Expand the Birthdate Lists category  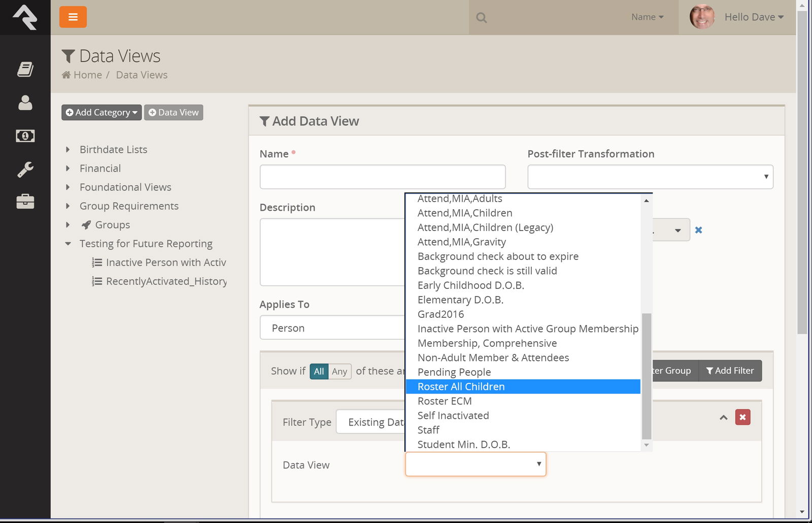68,150
